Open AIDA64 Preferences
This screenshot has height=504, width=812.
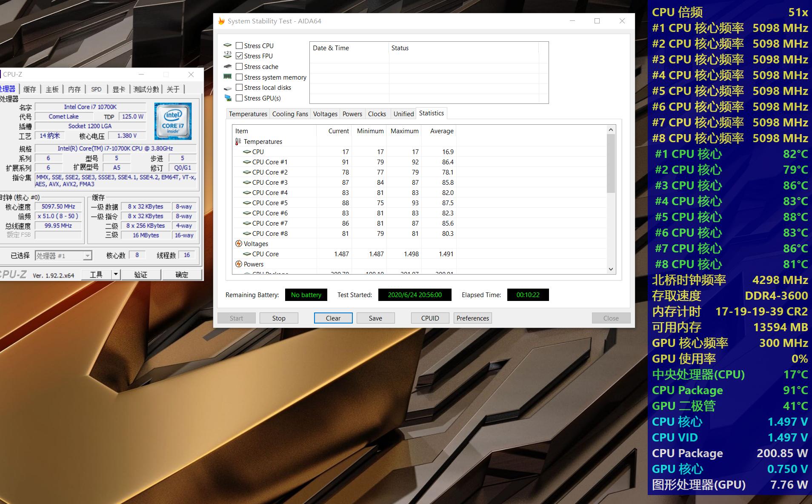tap(472, 318)
